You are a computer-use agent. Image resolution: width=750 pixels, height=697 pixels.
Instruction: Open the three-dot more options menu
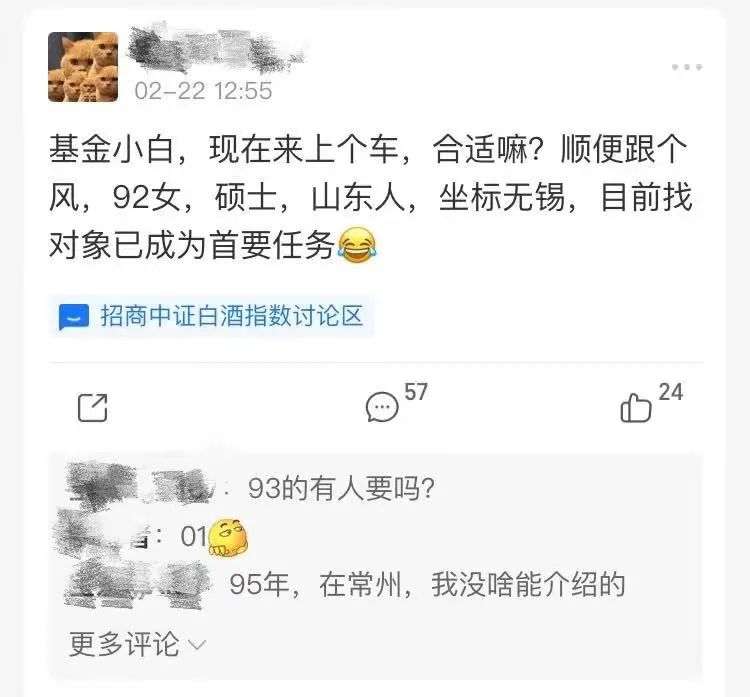coord(687,67)
